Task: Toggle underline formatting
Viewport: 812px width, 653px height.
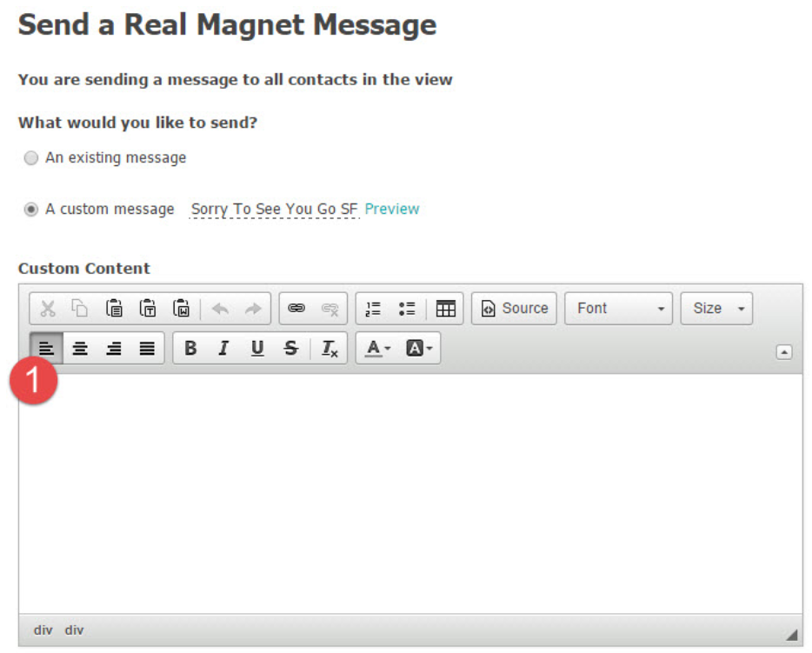Action: (257, 348)
